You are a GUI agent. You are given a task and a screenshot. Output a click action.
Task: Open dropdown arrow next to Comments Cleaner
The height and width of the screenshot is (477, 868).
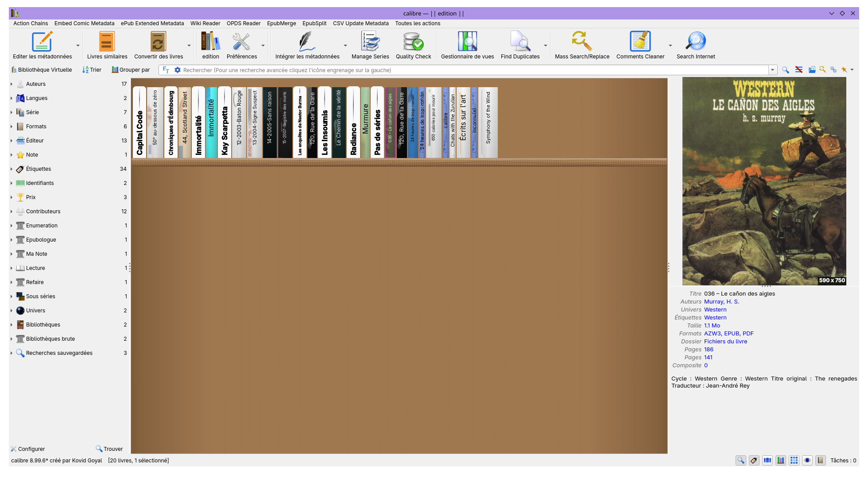(670, 46)
